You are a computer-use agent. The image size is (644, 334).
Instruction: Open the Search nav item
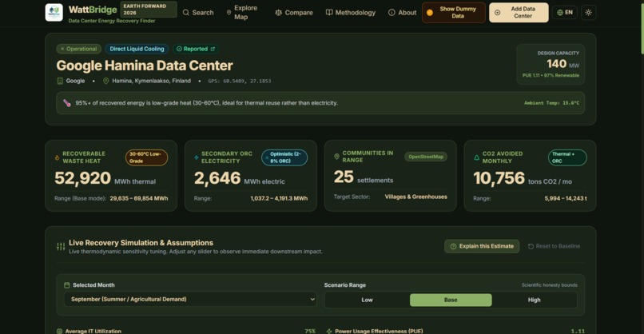pyautogui.click(x=198, y=12)
